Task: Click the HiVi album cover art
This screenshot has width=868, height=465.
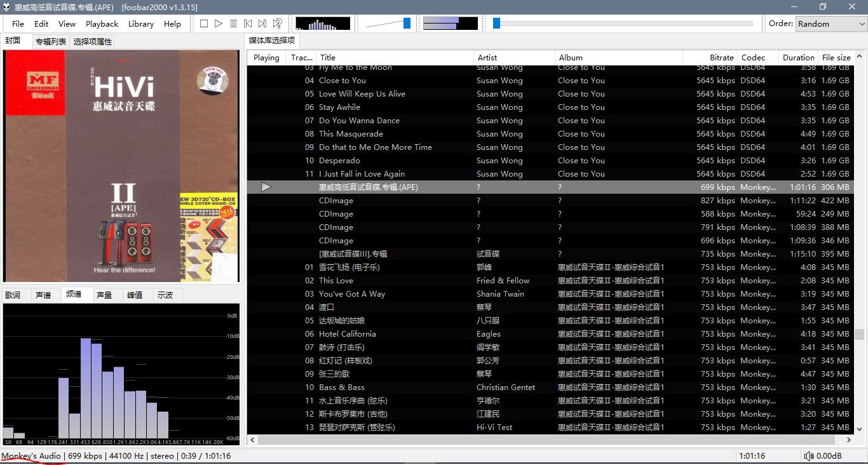Action: [122, 166]
